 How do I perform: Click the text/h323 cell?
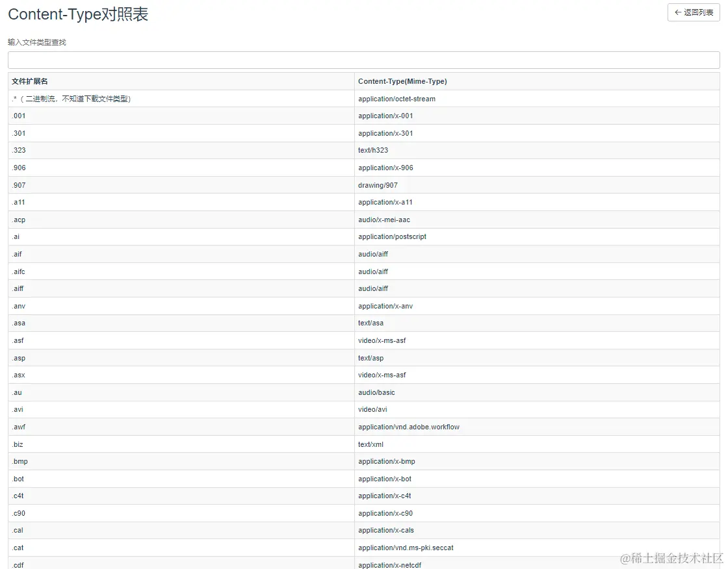[369, 150]
